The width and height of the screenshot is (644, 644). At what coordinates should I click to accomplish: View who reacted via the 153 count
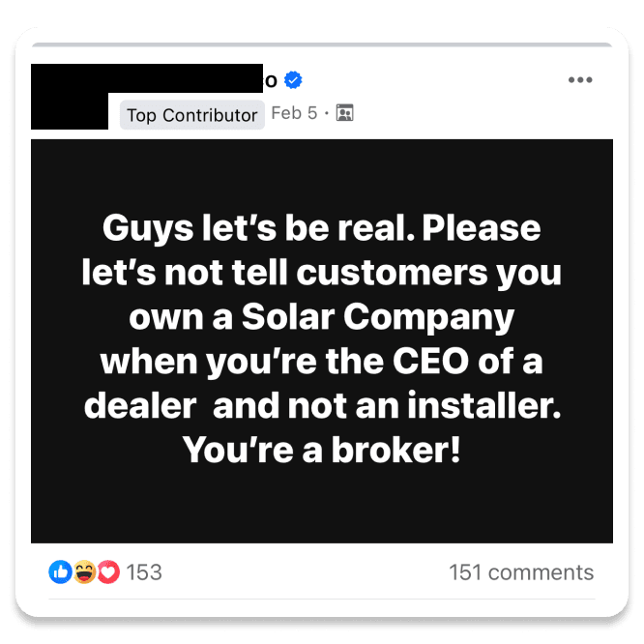[x=144, y=572]
